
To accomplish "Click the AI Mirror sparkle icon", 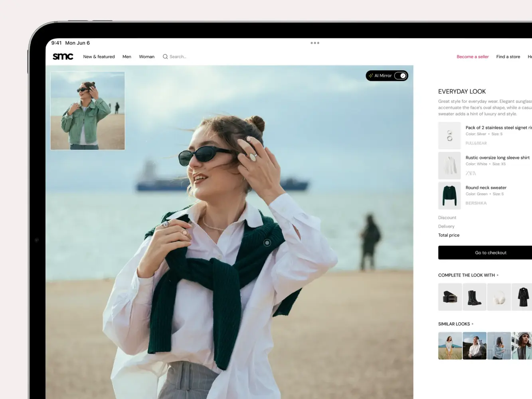I will [371, 76].
